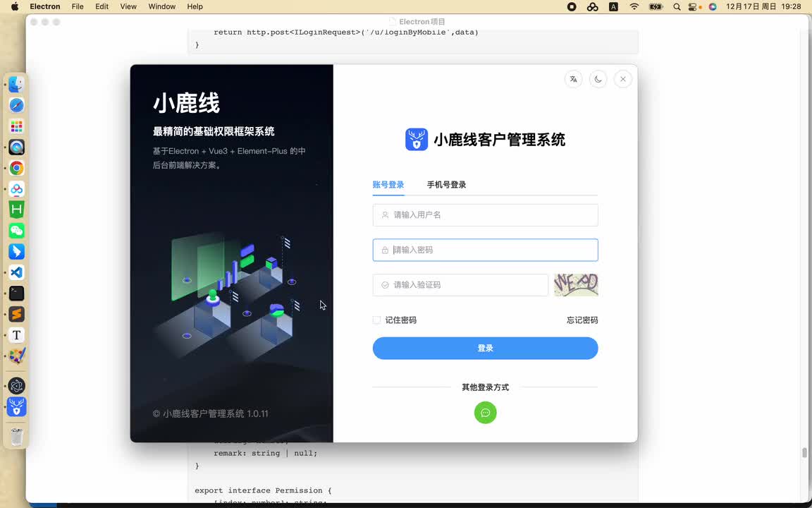The height and width of the screenshot is (508, 812).
Task: Focus the password input field
Action: tap(485, 250)
